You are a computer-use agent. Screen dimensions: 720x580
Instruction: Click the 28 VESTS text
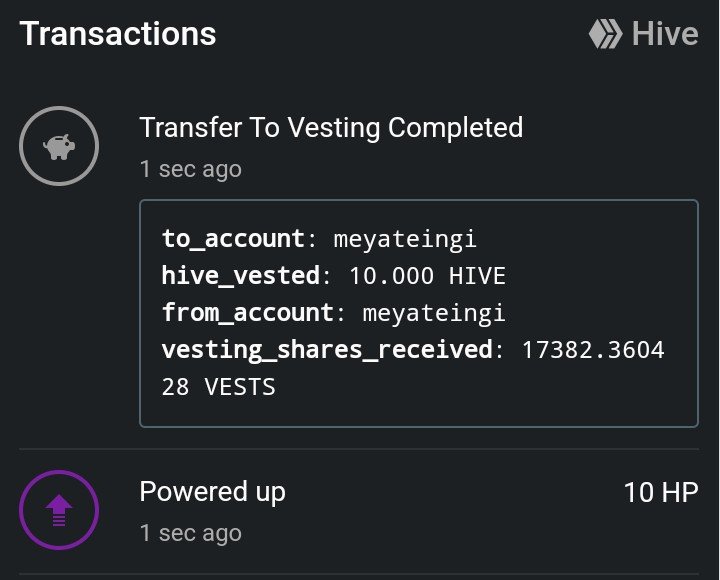pyautogui.click(x=219, y=387)
